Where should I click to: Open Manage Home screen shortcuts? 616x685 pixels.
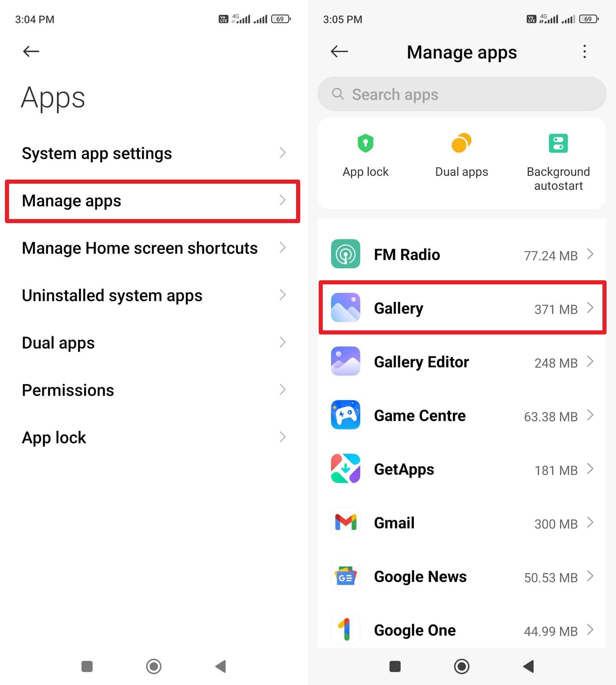tap(153, 248)
